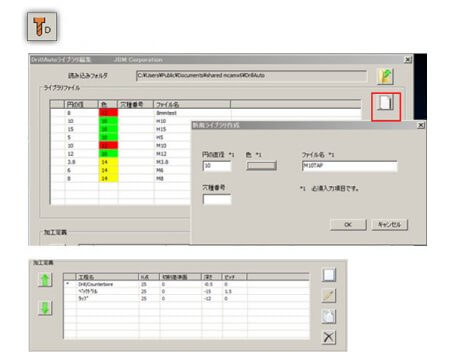
Task: Close the new library creation dialog
Action: pyautogui.click(x=421, y=125)
